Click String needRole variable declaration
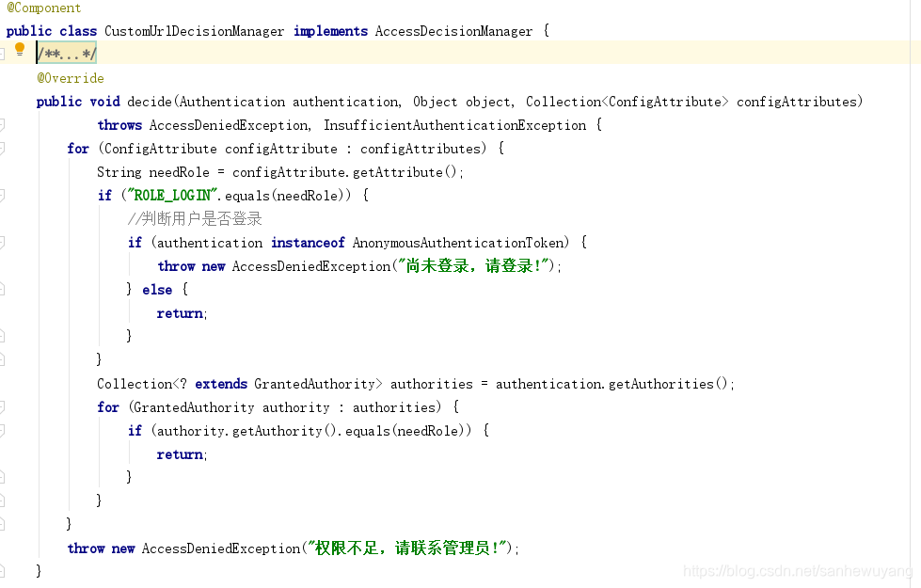The height and width of the screenshot is (588, 921). [153, 172]
